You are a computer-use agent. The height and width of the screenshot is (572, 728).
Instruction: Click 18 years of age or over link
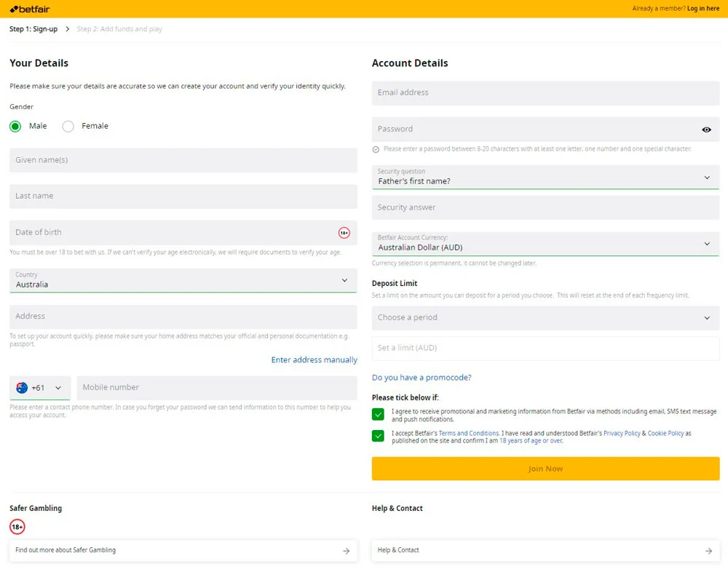531,440
